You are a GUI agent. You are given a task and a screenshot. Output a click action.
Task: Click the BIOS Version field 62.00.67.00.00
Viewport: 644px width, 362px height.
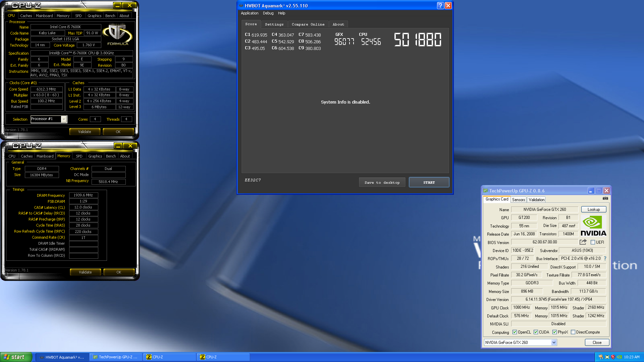point(545,242)
